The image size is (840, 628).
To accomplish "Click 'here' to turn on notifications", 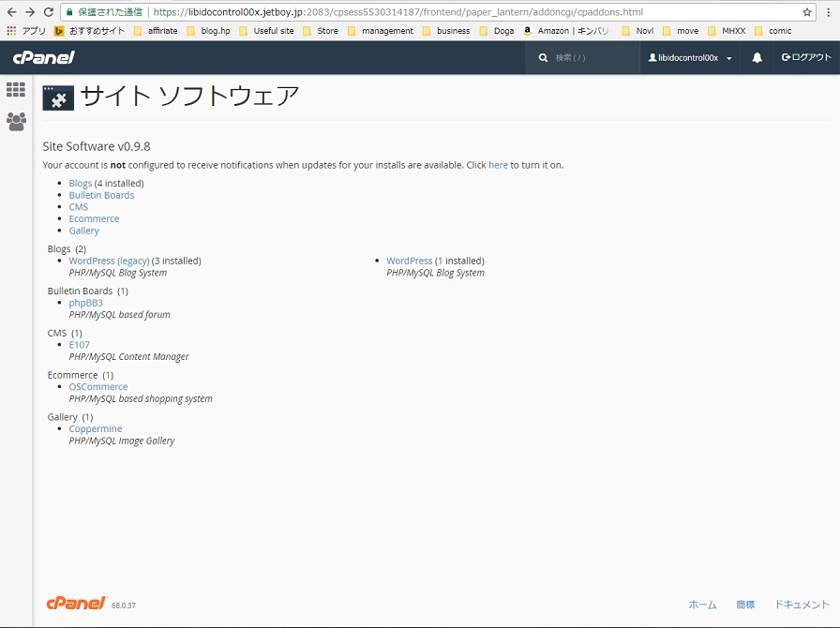I will tap(498, 165).
